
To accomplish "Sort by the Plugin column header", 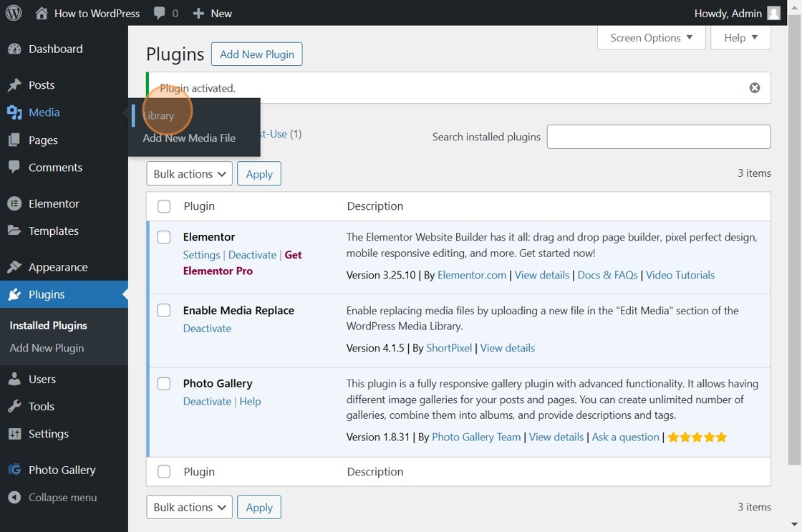I will (x=199, y=206).
